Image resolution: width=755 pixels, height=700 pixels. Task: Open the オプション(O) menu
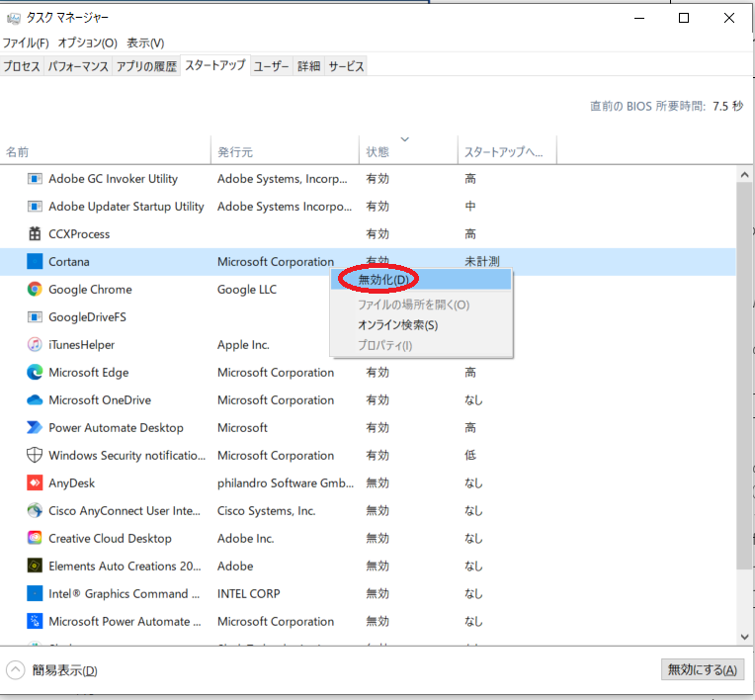pos(88,44)
